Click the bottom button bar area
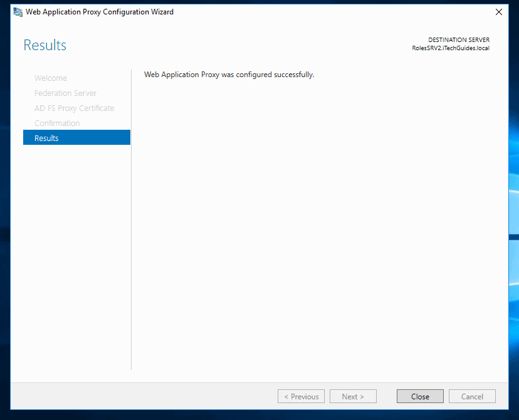Screen dimensions: 519x420 [188, 396]
